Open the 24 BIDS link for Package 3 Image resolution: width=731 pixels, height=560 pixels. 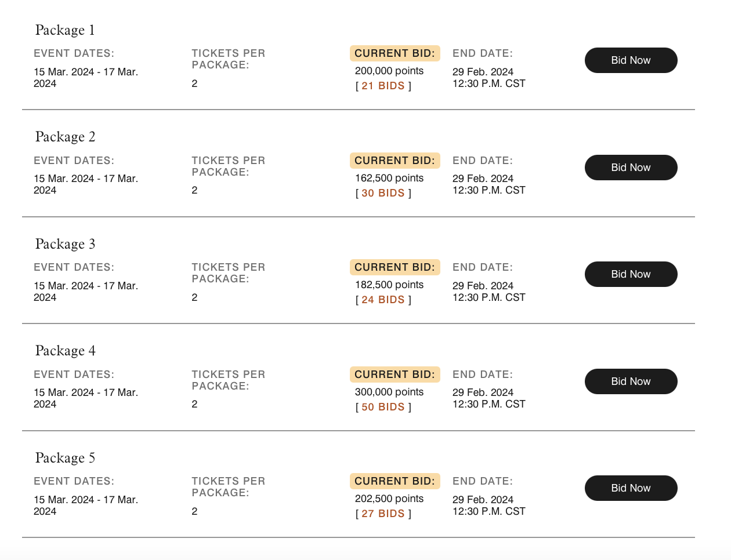[x=382, y=299]
